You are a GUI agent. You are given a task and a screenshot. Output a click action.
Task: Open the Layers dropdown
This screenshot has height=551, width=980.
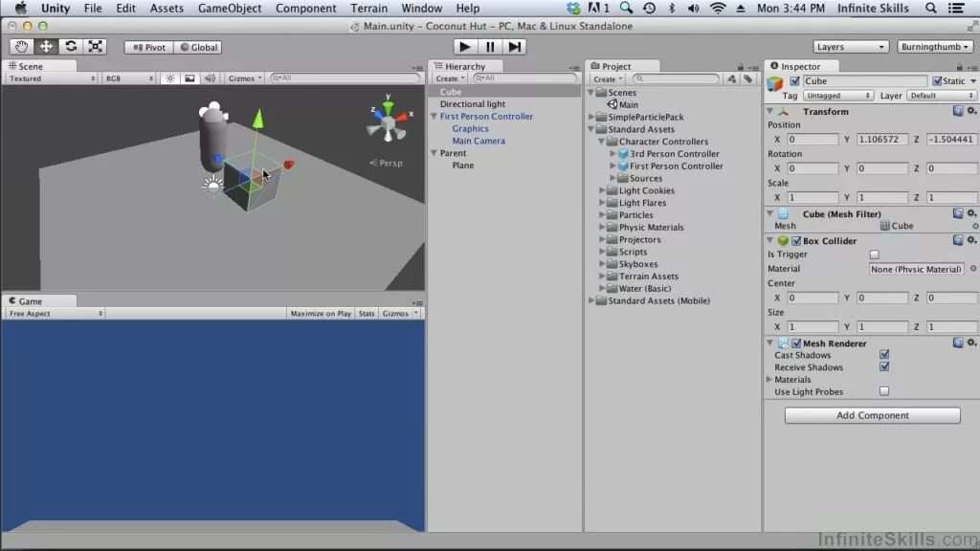pyautogui.click(x=850, y=47)
